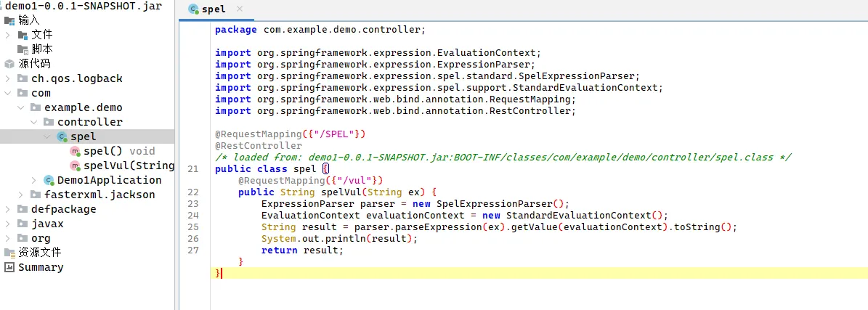Expand the ch.qos.logback package
This screenshot has height=310, width=868.
coord(8,78)
